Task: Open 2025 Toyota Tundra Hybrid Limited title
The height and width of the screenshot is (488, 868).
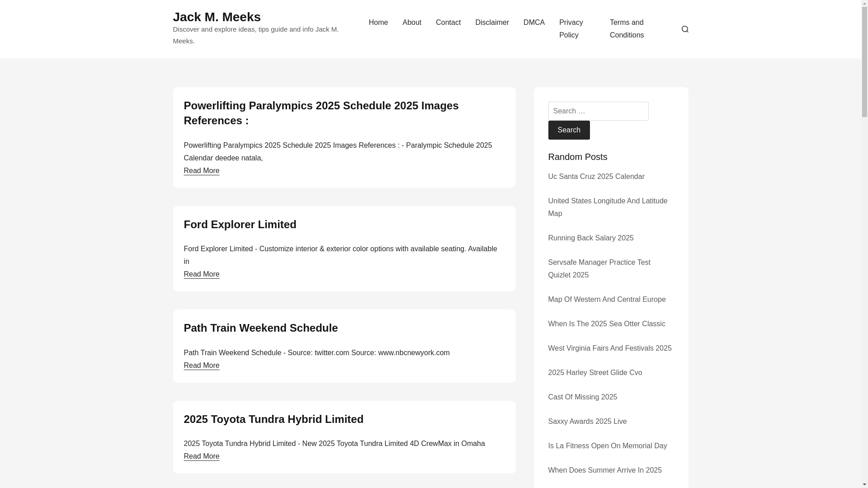Action: coord(273,419)
